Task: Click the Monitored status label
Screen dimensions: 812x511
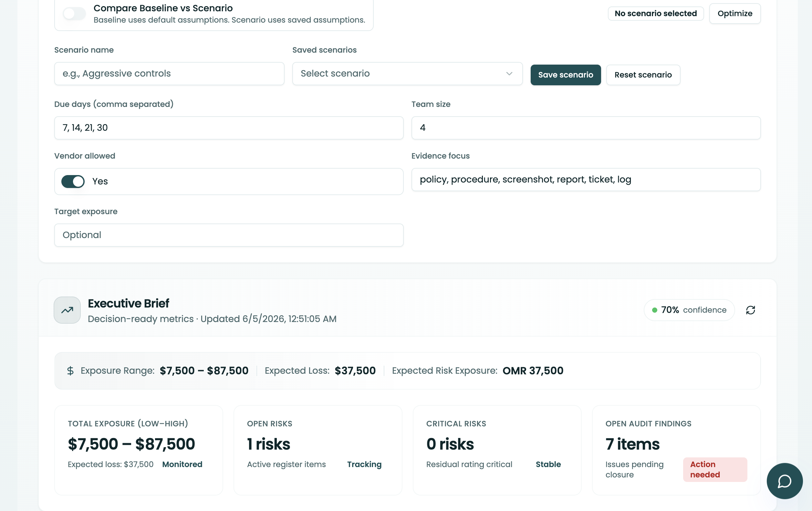Action: click(182, 464)
